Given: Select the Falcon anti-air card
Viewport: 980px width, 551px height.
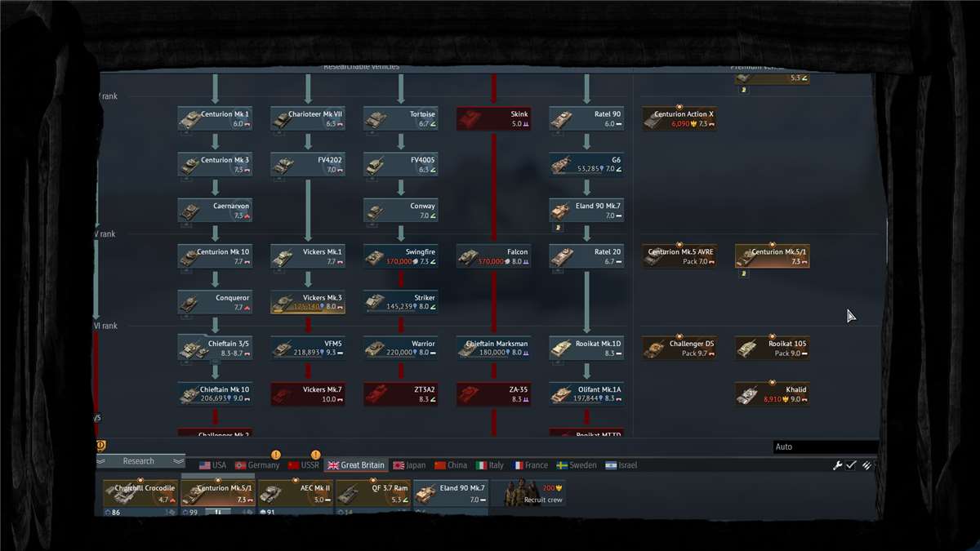Looking at the screenshot, I should click(x=494, y=256).
